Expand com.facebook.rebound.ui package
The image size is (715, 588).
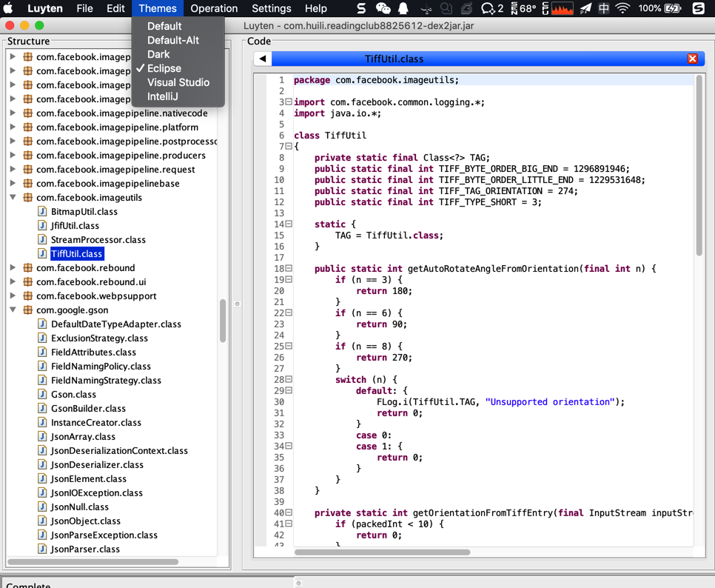pyautogui.click(x=13, y=281)
